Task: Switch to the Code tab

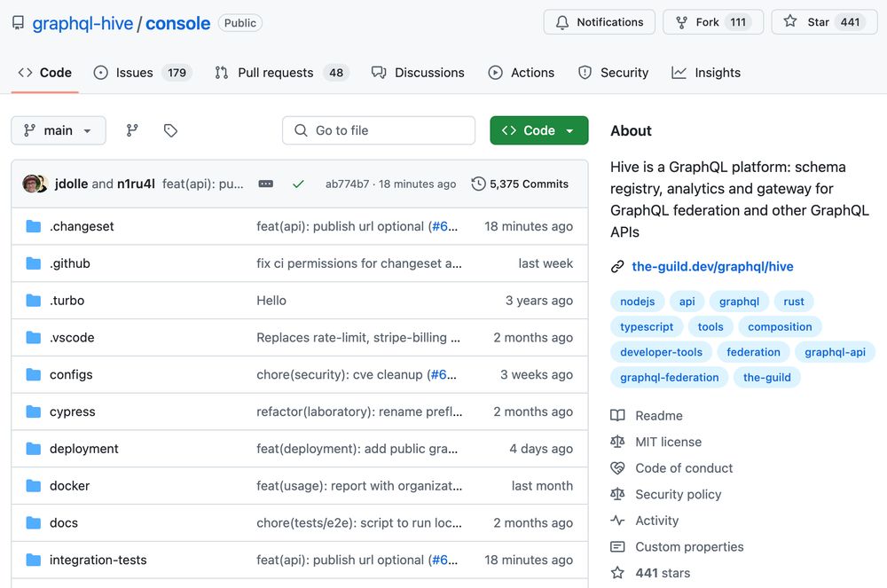Action: (44, 73)
